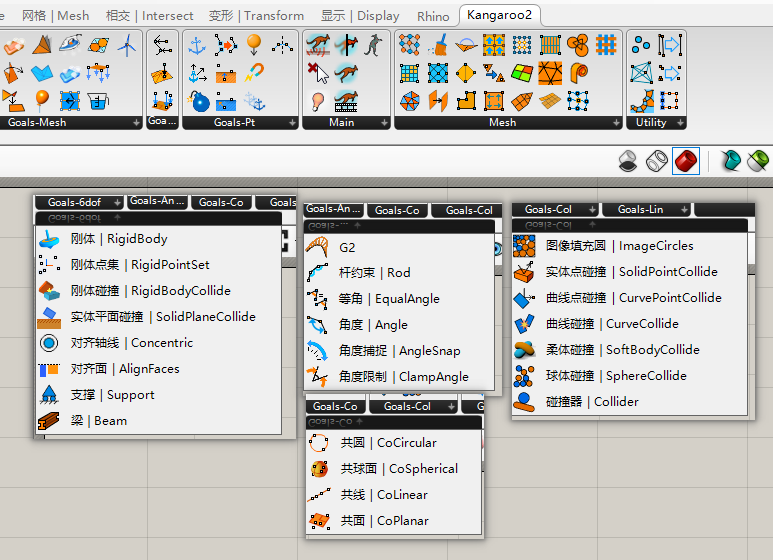This screenshot has height=560, width=773.
Task: Expand the Goals-Lin panel dropdown
Action: pos(684,210)
